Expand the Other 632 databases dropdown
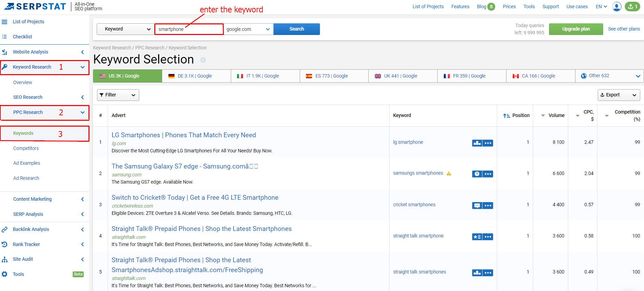 (609, 76)
